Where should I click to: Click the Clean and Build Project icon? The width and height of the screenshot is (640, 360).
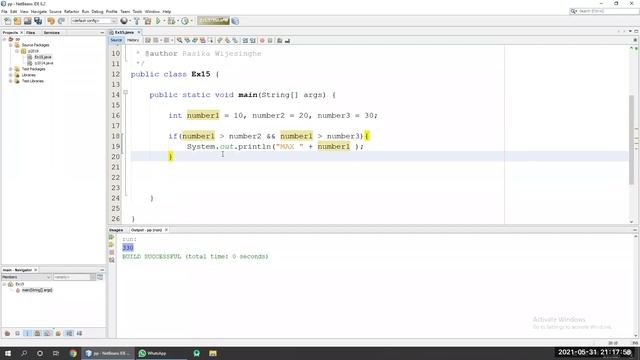pyautogui.click(x=147, y=21)
